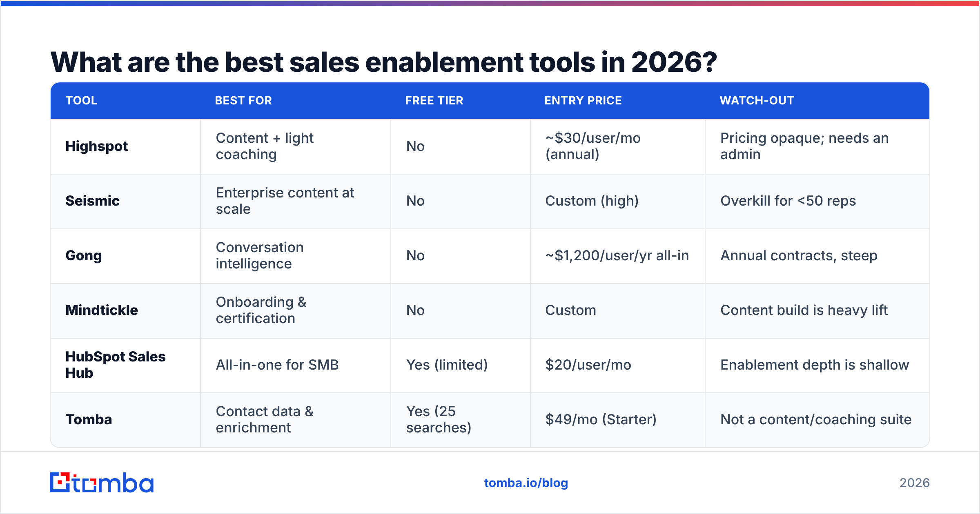Select the Highspot tool name
980x514 pixels.
(x=97, y=146)
